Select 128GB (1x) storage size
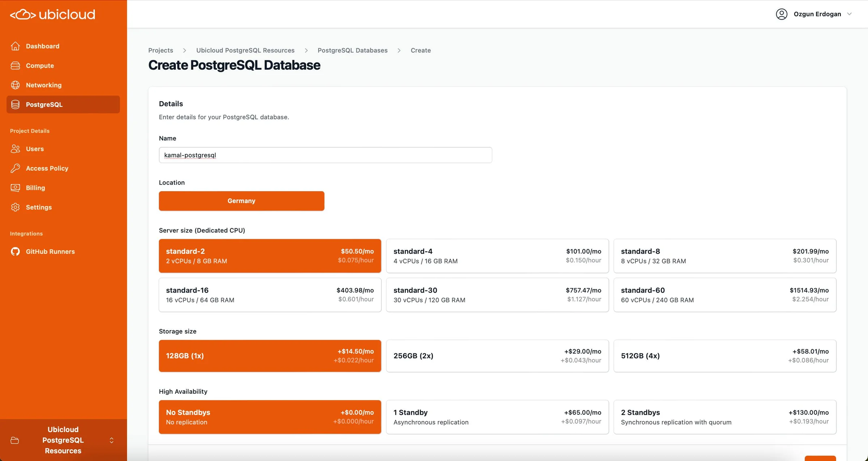 [270, 356]
